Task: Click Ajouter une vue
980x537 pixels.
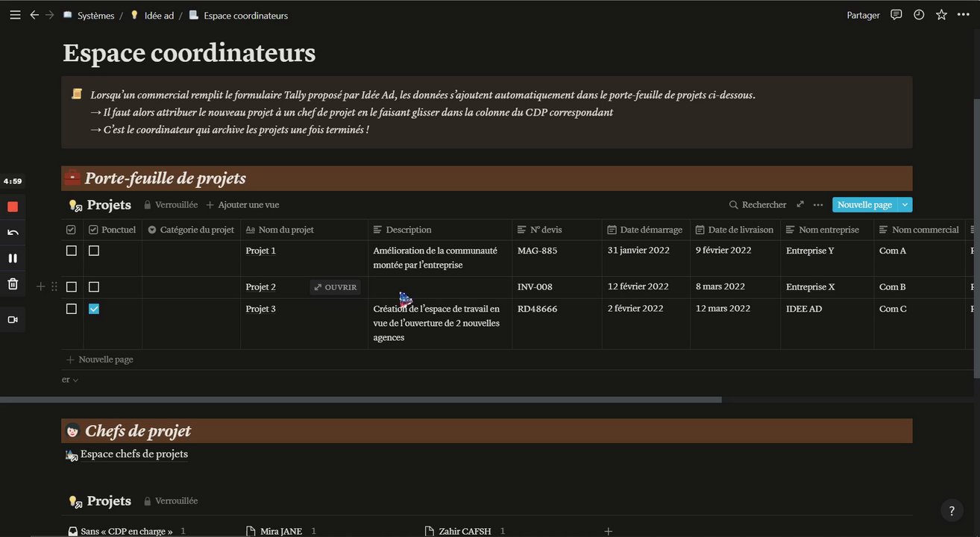Action: click(242, 204)
